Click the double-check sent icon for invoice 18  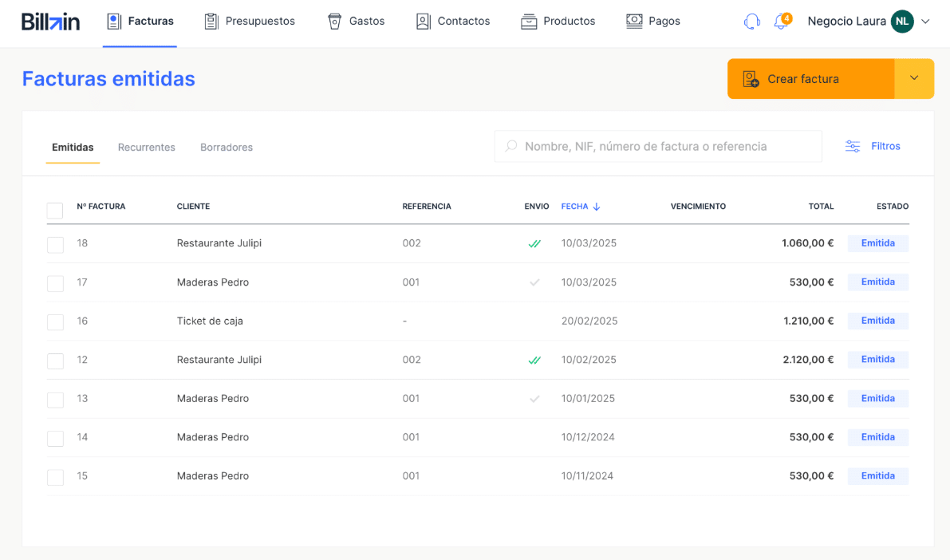(534, 244)
